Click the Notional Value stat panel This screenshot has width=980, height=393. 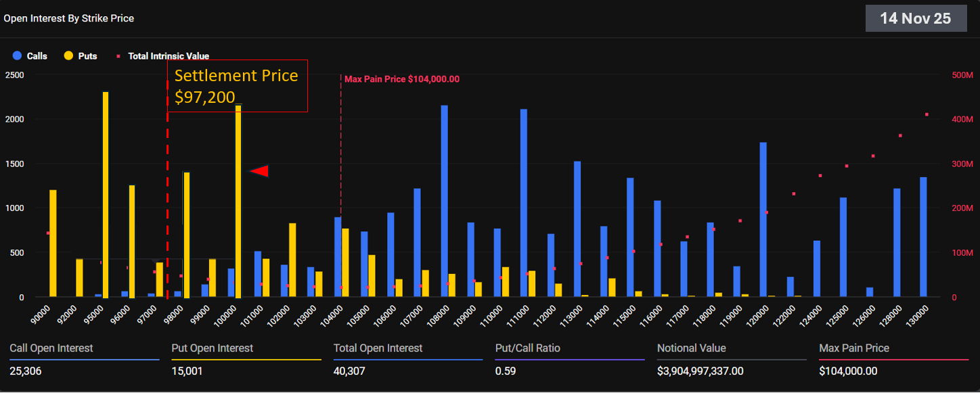tap(731, 359)
